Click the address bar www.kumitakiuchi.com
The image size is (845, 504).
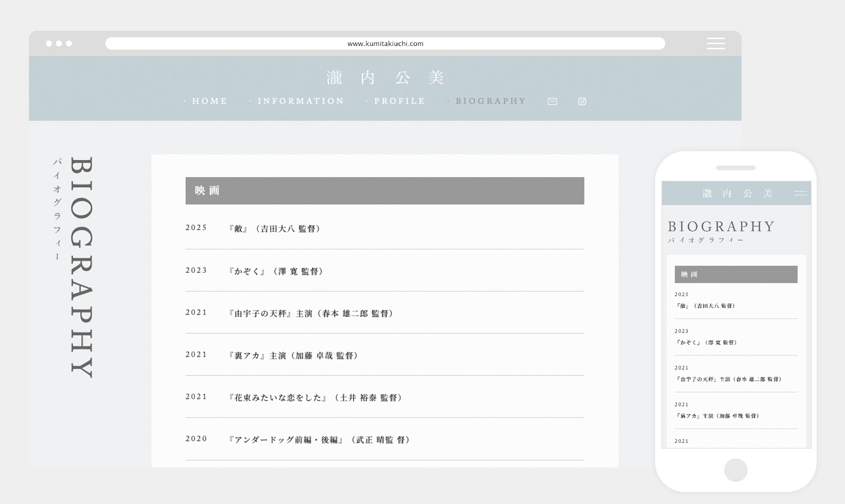[x=385, y=43]
